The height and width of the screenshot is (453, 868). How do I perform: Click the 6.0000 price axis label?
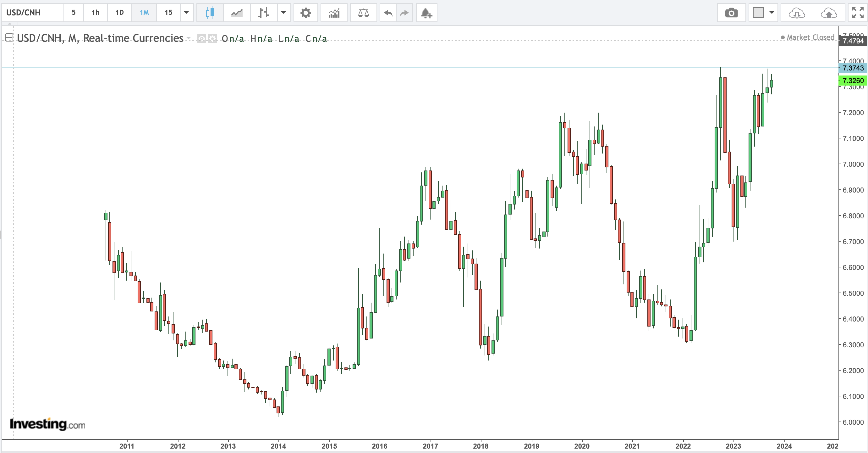853,422
